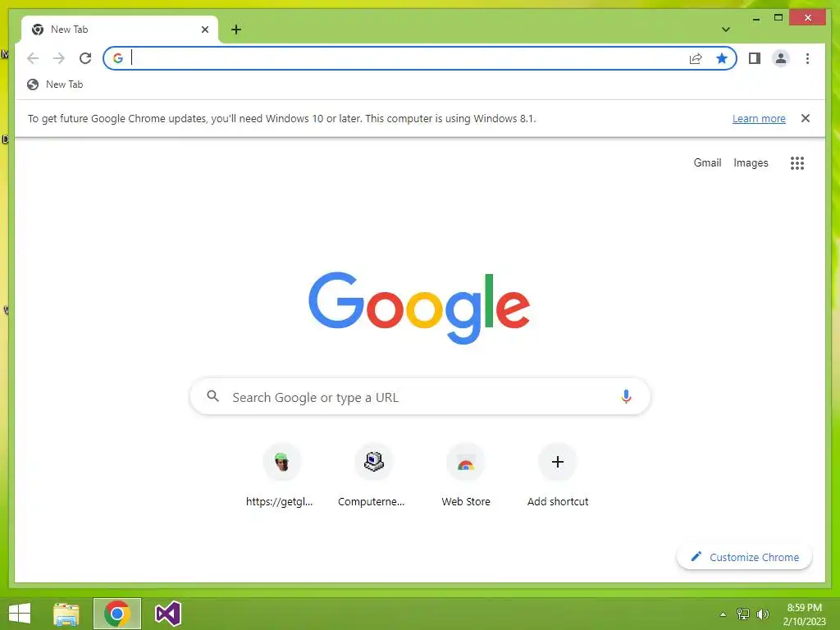
Task: Open a new tab with the plus button
Action: pyautogui.click(x=236, y=30)
